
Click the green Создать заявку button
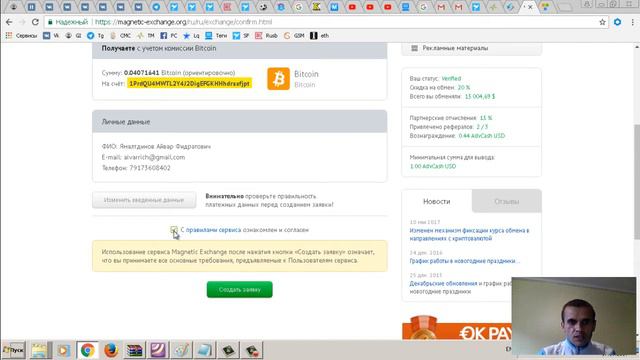[240, 289]
